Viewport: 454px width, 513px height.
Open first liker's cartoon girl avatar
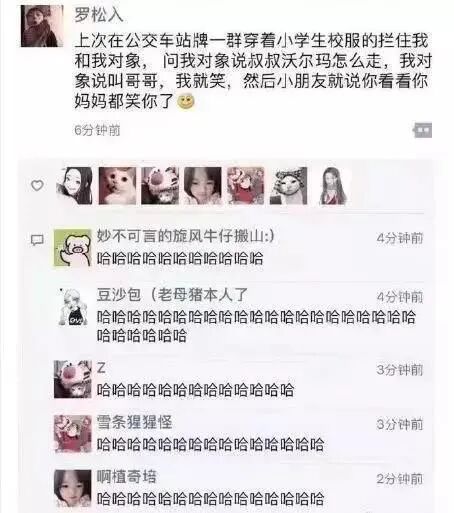coord(75,186)
